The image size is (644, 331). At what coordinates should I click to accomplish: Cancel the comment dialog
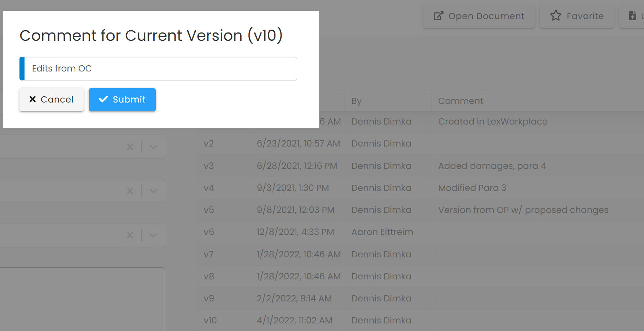52,100
